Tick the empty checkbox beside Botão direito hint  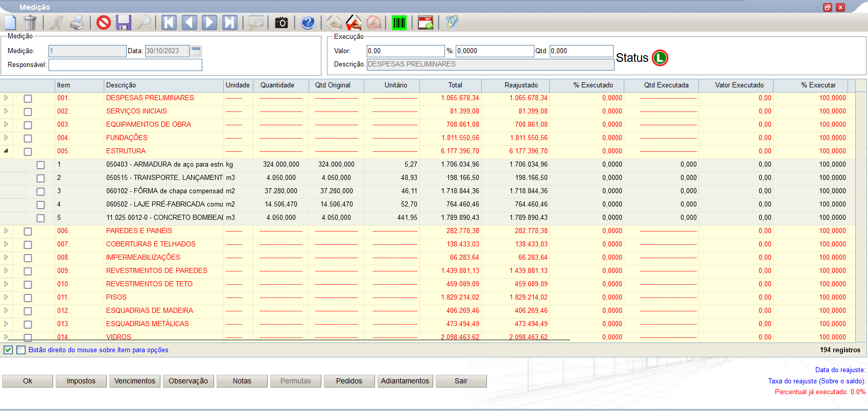click(x=21, y=350)
